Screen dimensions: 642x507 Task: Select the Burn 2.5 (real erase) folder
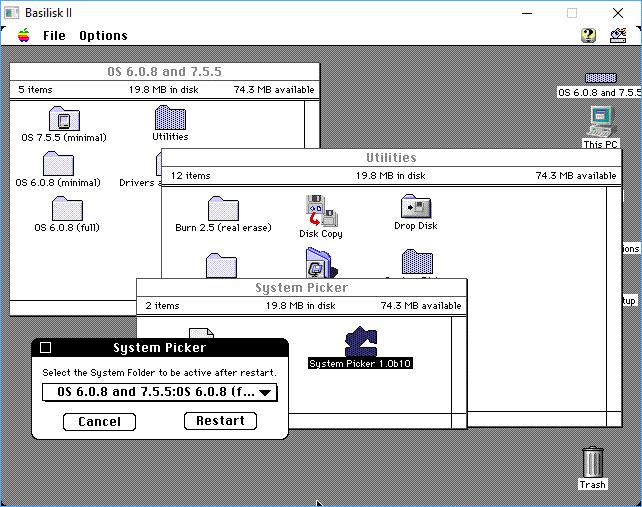click(x=223, y=208)
